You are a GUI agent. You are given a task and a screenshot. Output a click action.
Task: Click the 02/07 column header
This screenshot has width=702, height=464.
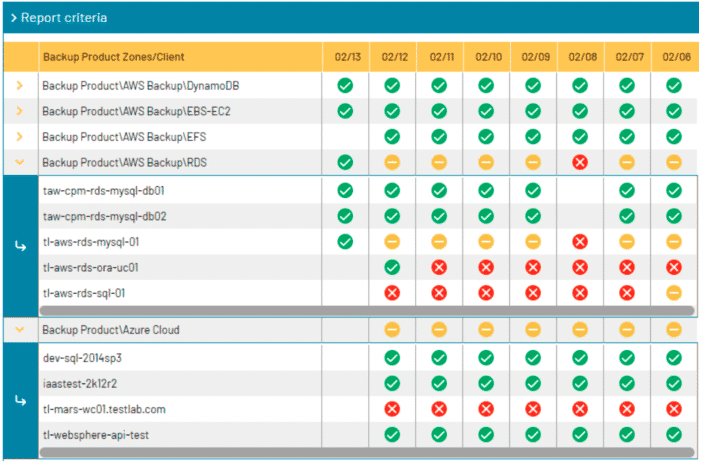coord(629,57)
